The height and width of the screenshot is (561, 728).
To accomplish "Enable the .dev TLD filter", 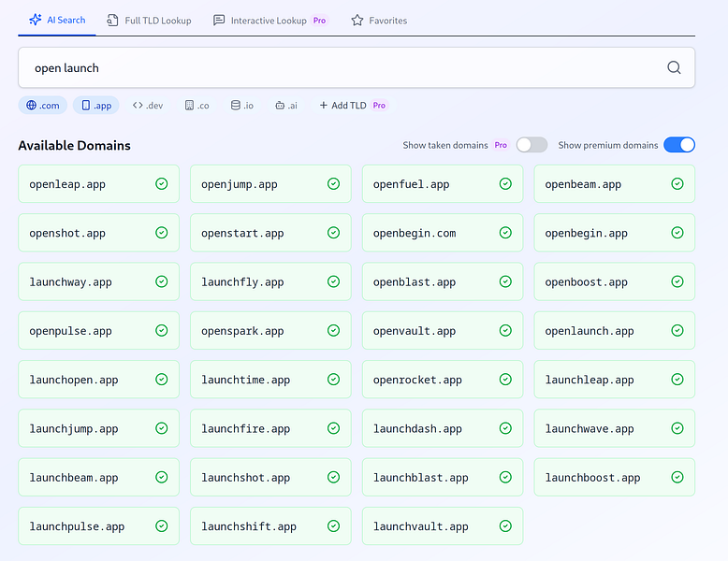I will [x=148, y=106].
